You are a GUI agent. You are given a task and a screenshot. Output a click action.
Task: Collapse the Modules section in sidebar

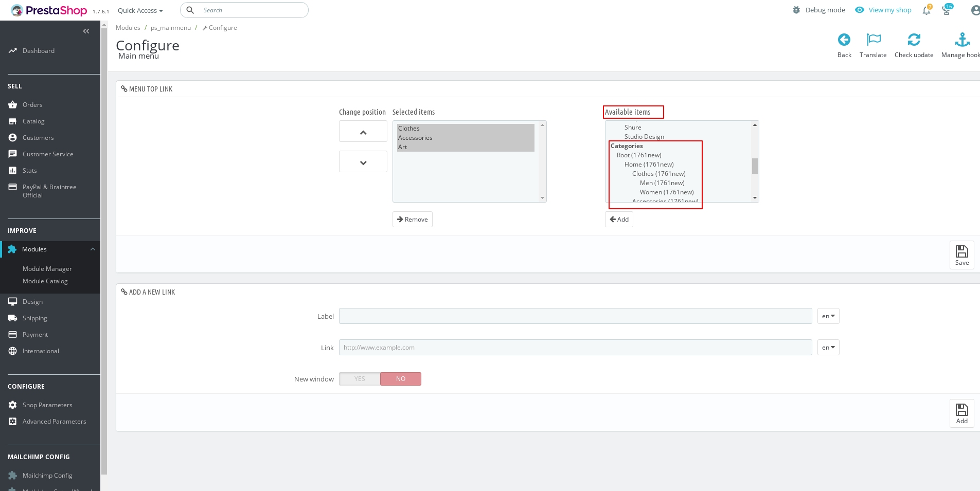(93, 249)
